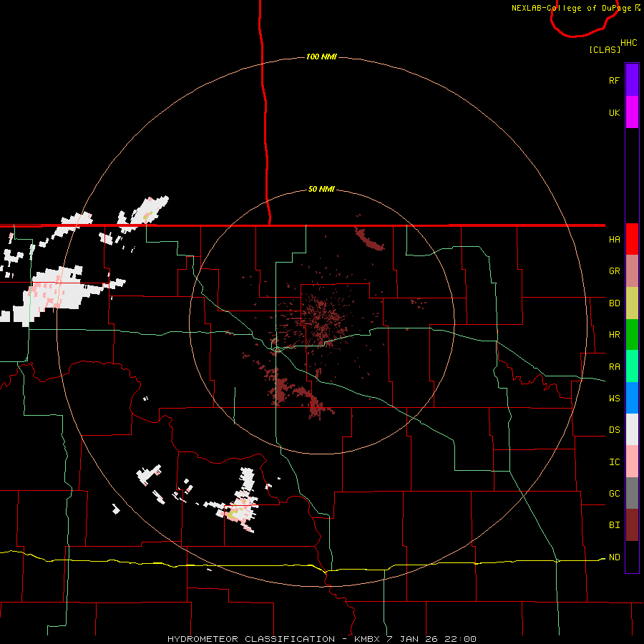Click the HHC product code label
This screenshot has width=644, height=644.
click(628, 43)
